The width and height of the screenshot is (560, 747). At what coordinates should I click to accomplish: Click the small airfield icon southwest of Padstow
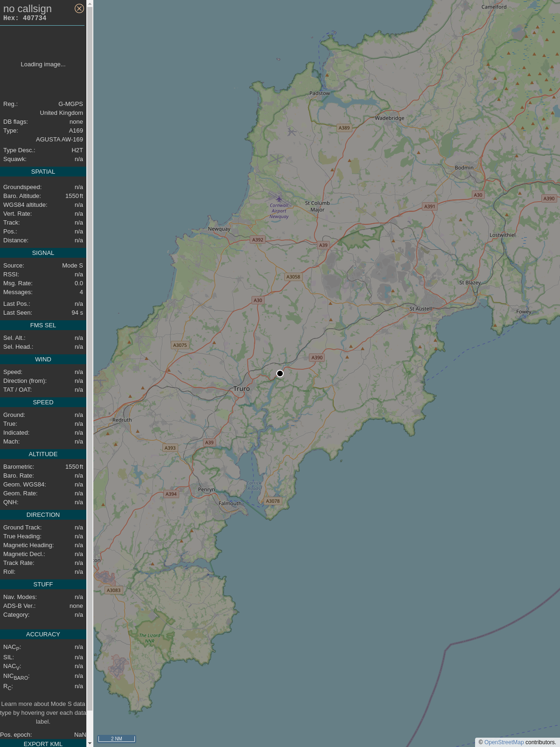(292, 132)
